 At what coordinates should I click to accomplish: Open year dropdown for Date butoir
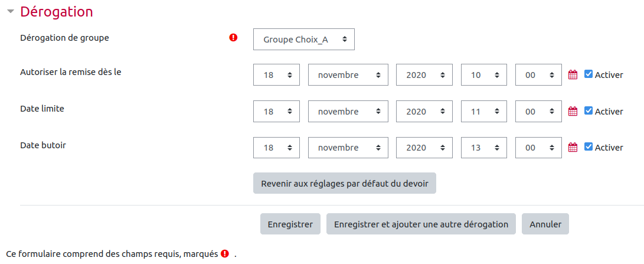point(424,147)
